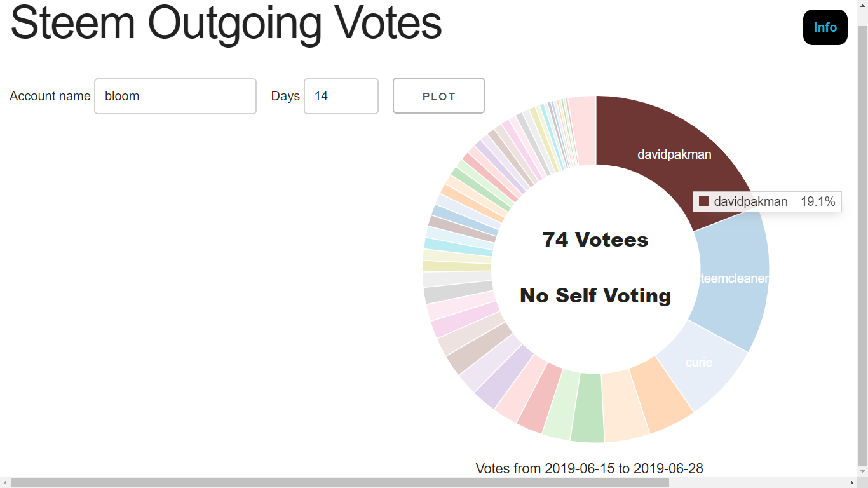This screenshot has height=488, width=868.
Task: Click the Info button
Action: click(825, 27)
